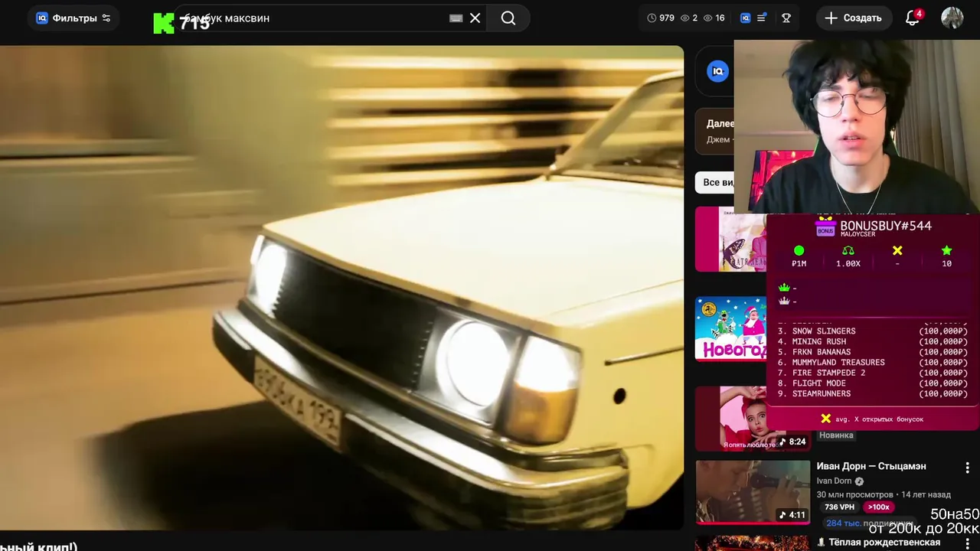This screenshot has height=551, width=980.
Task: Click the 'STEAMRUNNERS' list row
Action: [x=873, y=393]
